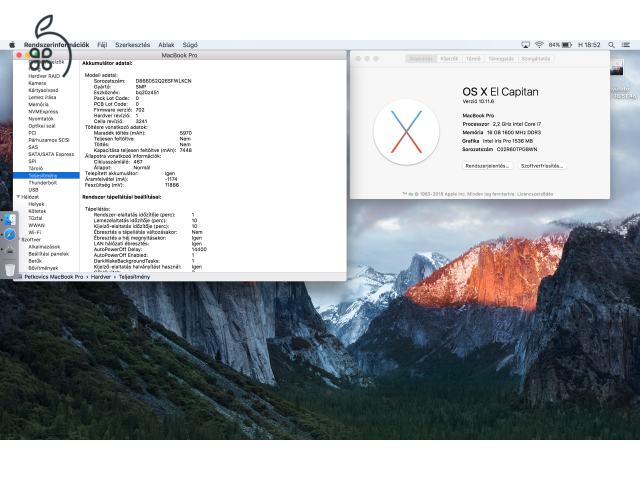Select the highlighted Teljesítmény sidebar item

click(46, 176)
